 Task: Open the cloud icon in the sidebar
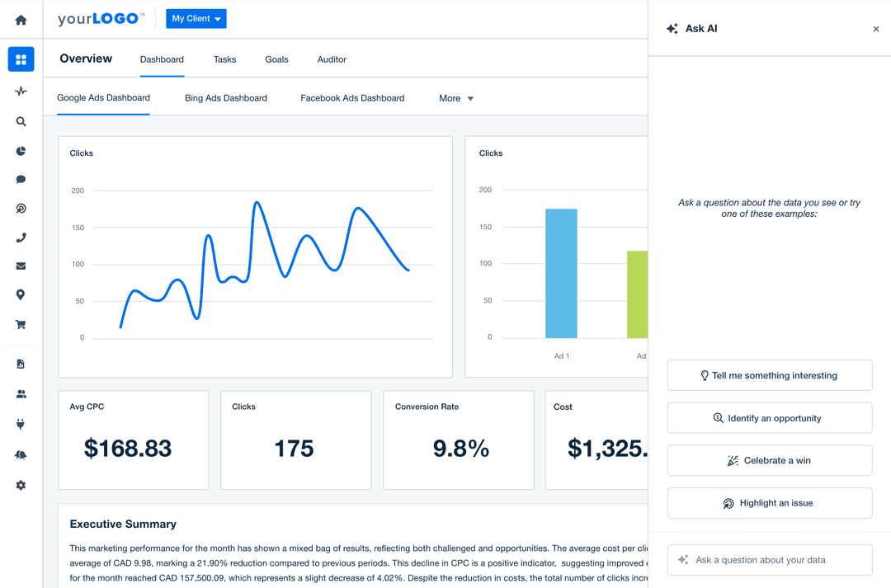pyautogui.click(x=21, y=454)
